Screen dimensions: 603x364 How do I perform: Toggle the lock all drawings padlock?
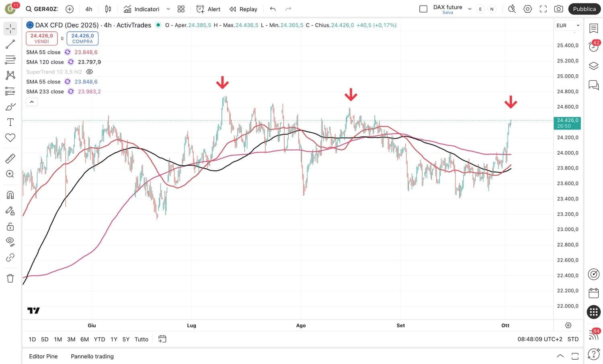click(x=10, y=227)
